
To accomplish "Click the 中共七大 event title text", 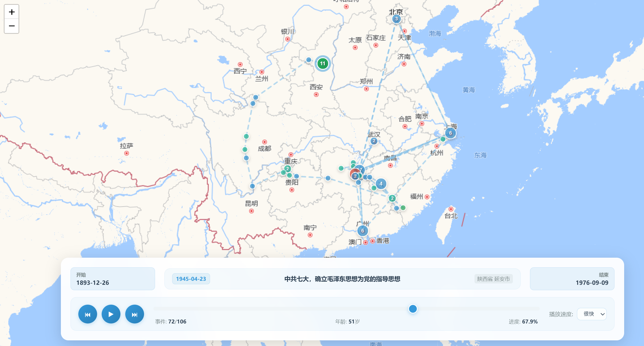I will tap(342, 279).
